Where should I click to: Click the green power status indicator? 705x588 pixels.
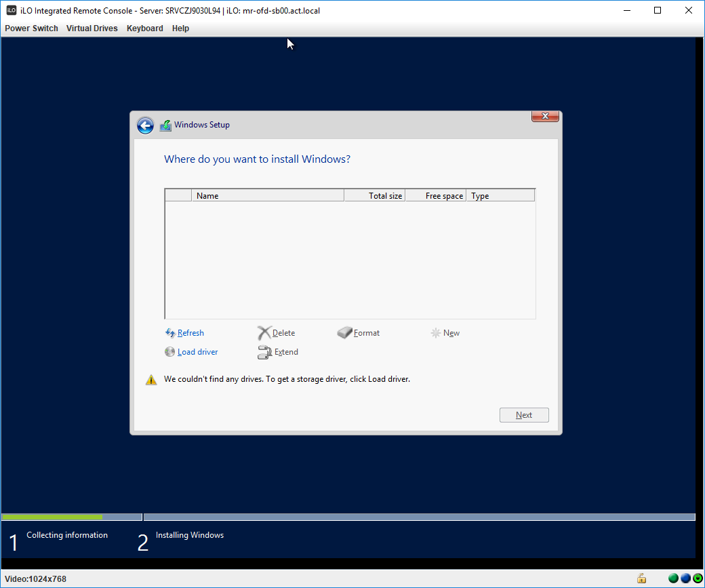click(x=698, y=579)
